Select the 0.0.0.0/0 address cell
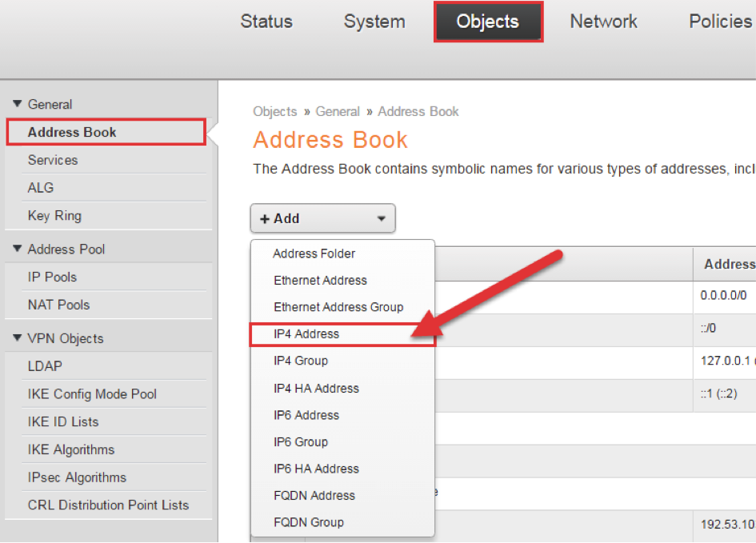 [725, 295]
